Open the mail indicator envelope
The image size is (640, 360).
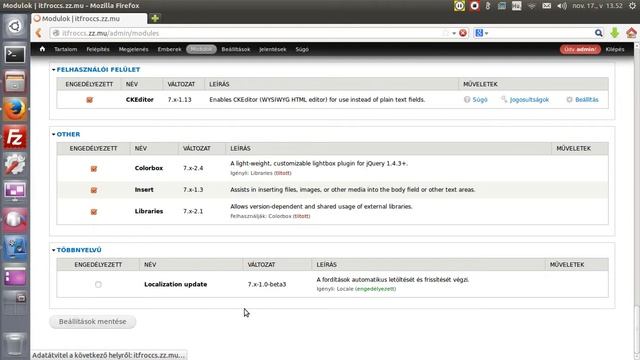(x=547, y=6)
